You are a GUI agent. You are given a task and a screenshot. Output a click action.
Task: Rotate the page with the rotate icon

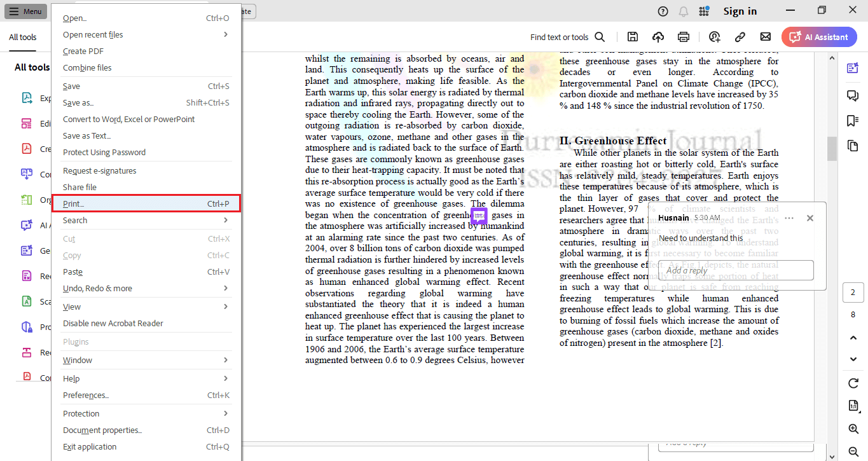point(853,383)
